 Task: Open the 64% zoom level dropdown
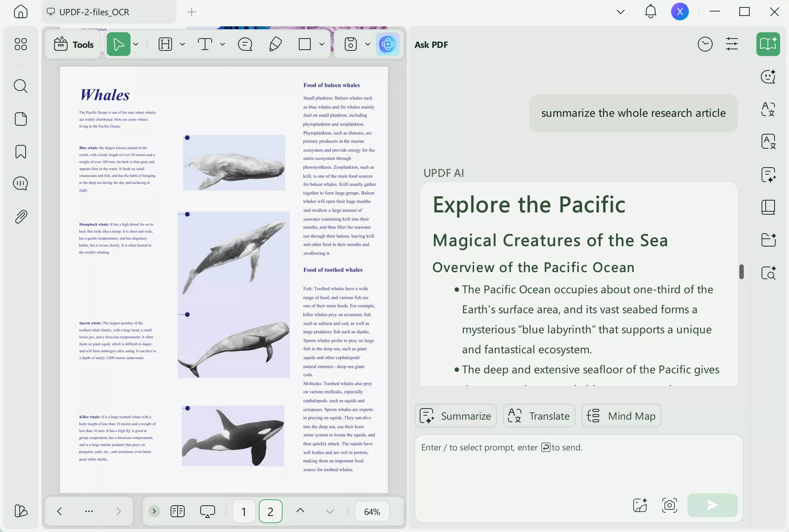(372, 512)
